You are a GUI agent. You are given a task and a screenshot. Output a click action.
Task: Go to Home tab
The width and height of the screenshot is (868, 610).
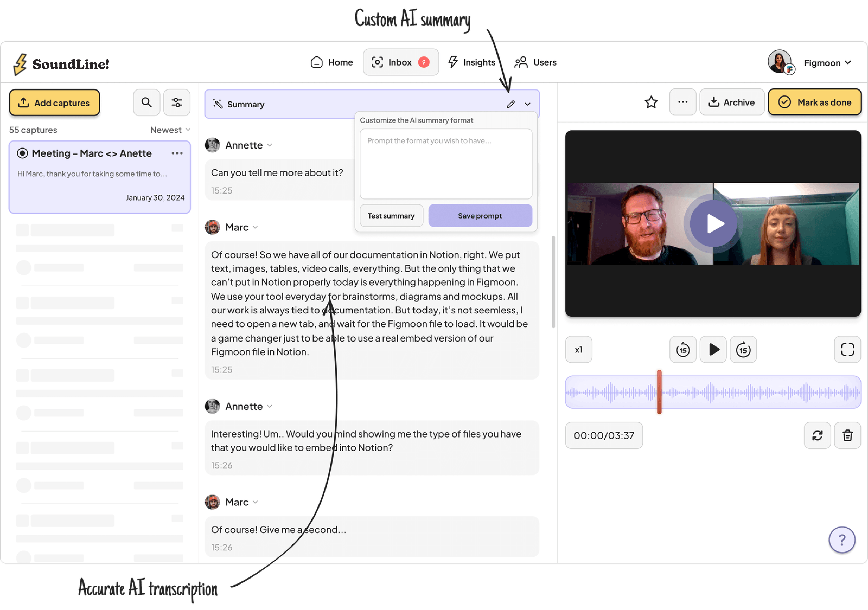[x=332, y=62]
